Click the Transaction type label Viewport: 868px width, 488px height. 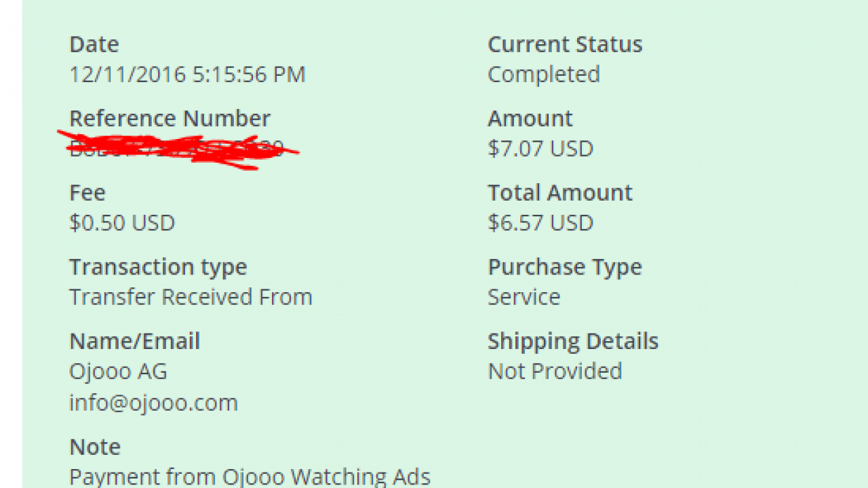click(158, 267)
